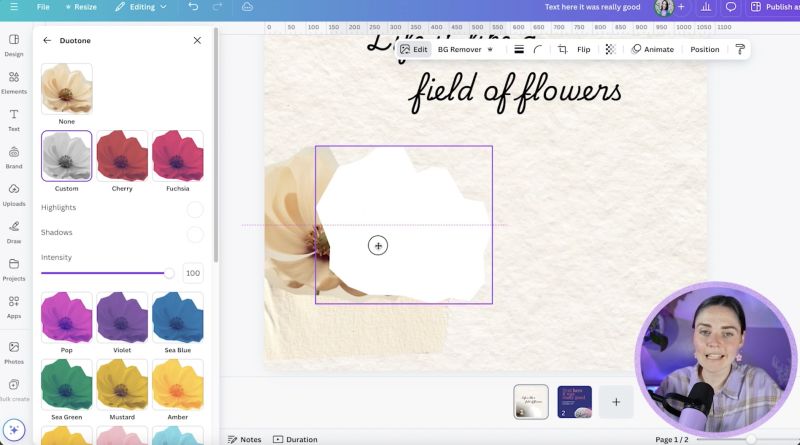Select the page 2 thumbnail

[574, 402]
